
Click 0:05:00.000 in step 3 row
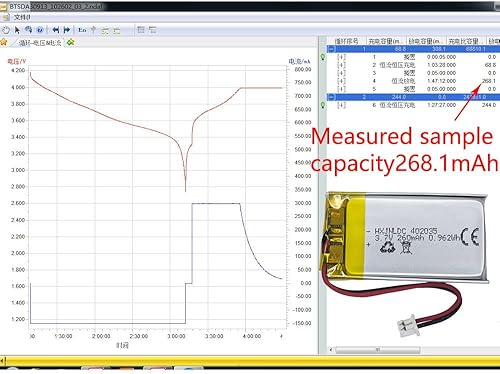441,73
